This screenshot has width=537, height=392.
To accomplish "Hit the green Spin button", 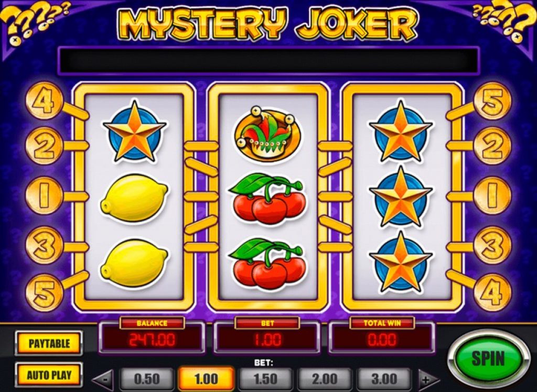I will [488, 358].
